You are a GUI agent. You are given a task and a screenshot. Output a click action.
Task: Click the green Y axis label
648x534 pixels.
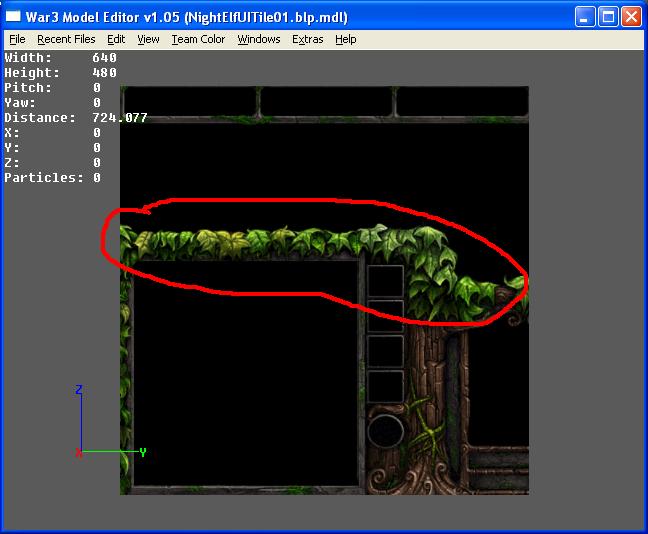[x=143, y=452]
